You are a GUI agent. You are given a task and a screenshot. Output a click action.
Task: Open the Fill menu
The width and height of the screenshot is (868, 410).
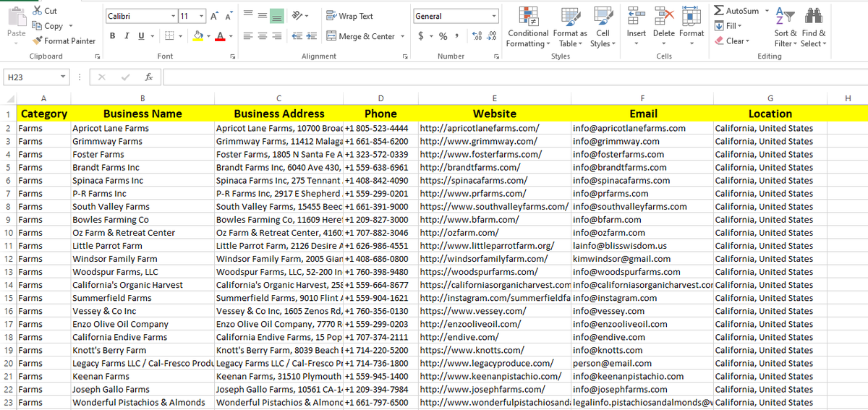pos(728,26)
